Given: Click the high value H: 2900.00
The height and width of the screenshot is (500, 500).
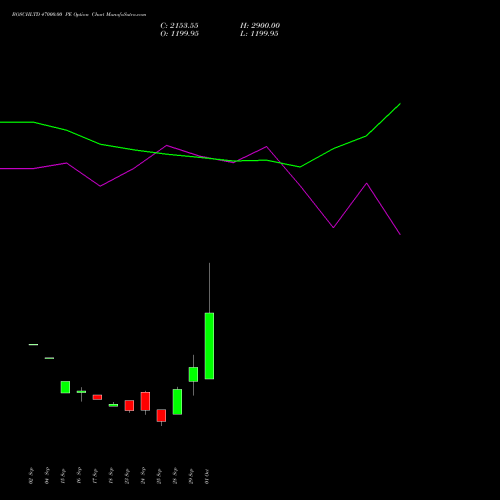Looking at the screenshot, I should click(x=260, y=26).
